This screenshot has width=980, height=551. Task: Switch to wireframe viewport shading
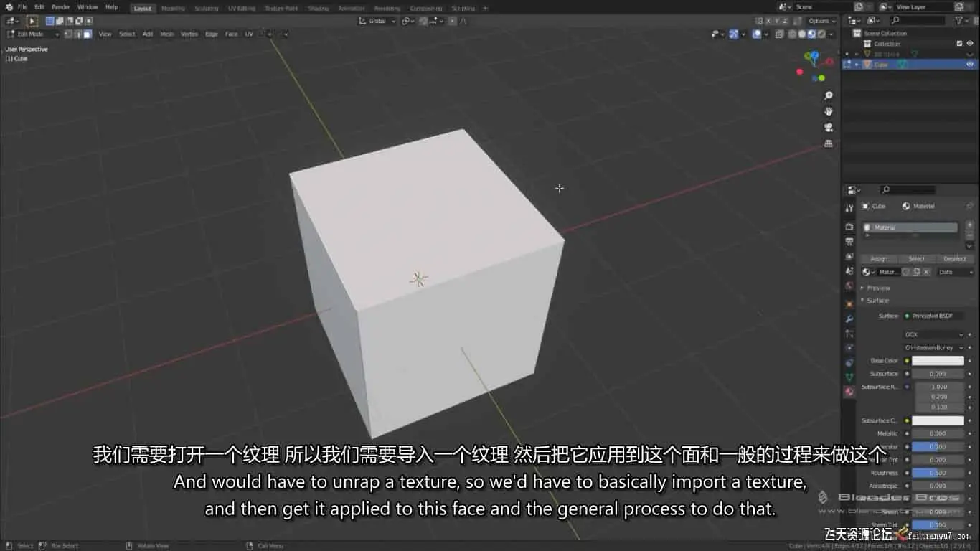point(793,34)
